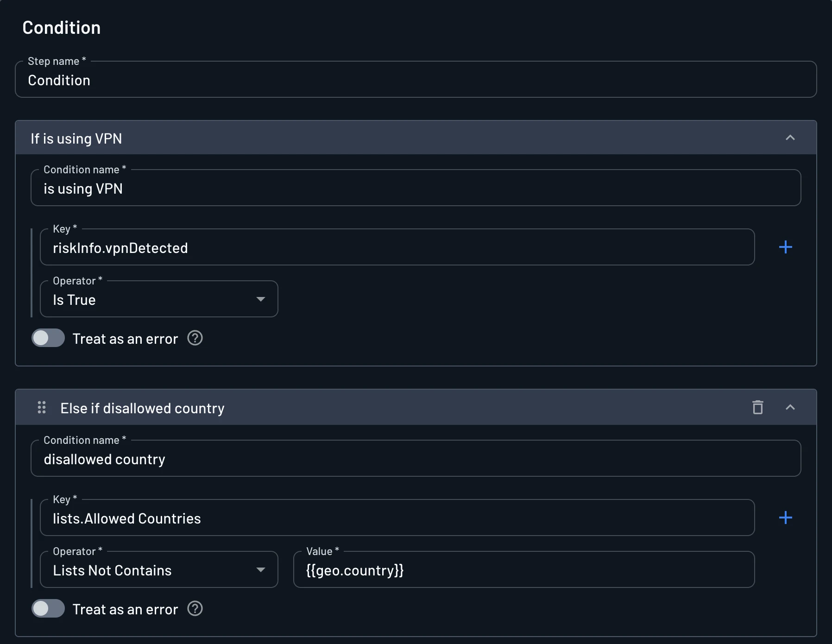This screenshot has height=644, width=832.
Task: Edit the Step name field
Action: pyautogui.click(x=416, y=80)
